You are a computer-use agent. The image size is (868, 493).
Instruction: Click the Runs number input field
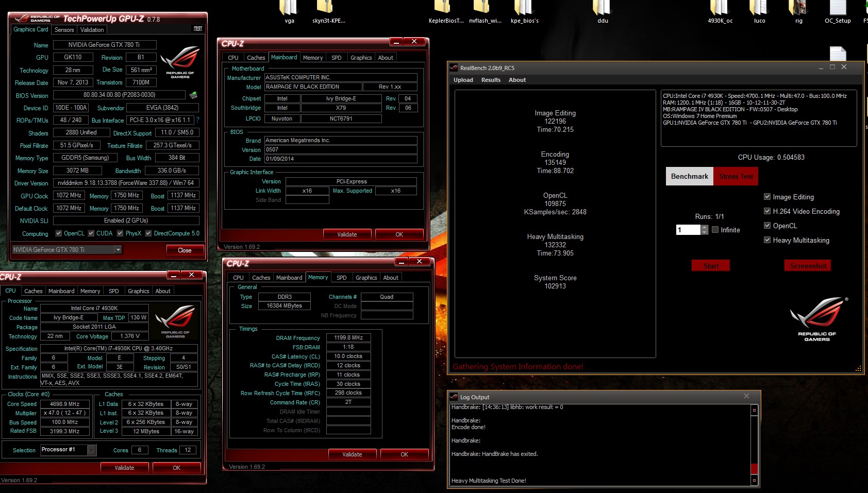click(689, 230)
